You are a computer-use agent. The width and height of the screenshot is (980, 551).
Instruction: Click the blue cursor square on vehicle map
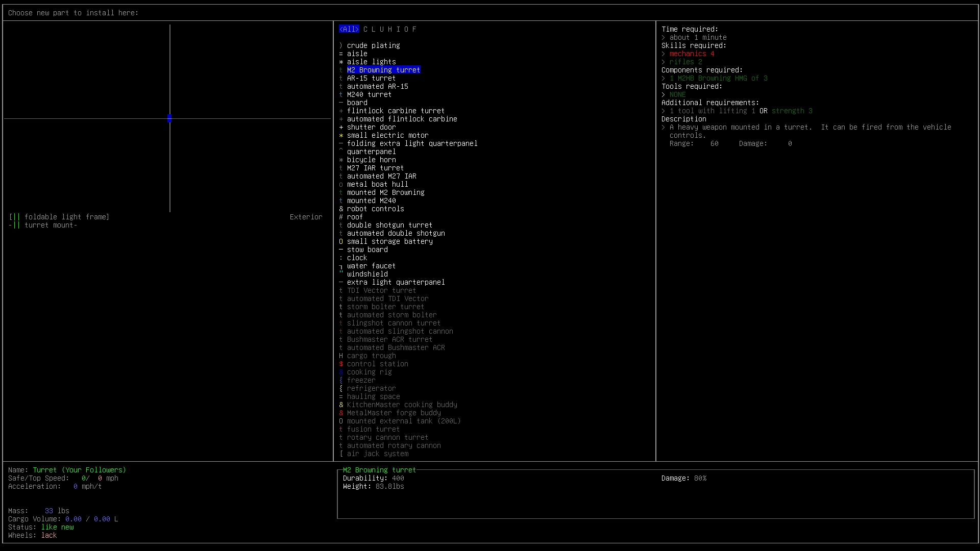coord(169,118)
